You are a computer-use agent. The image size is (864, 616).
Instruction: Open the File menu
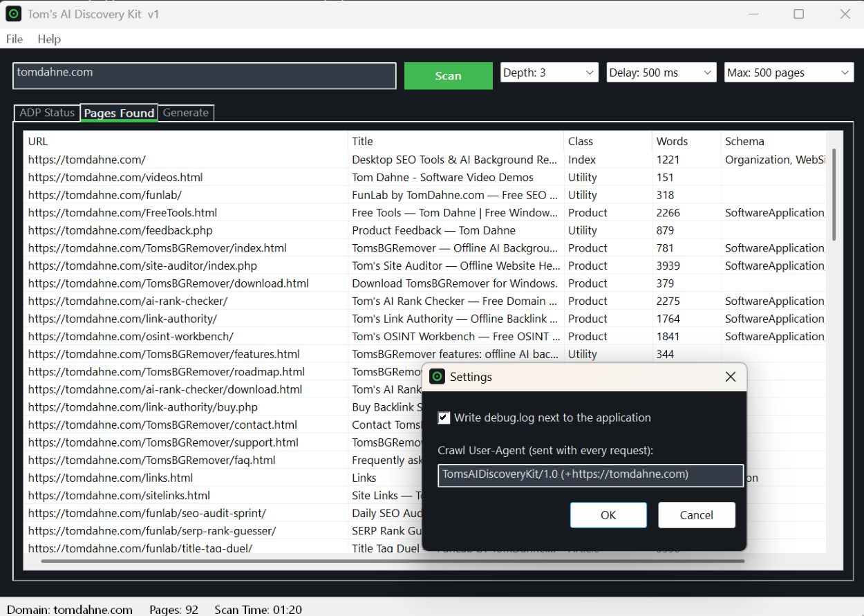point(15,39)
